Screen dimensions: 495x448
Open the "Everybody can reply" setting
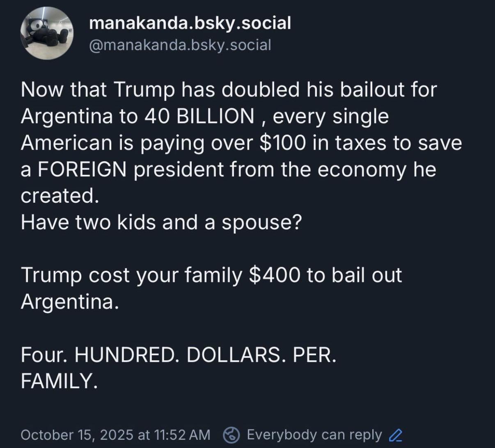coord(314,434)
